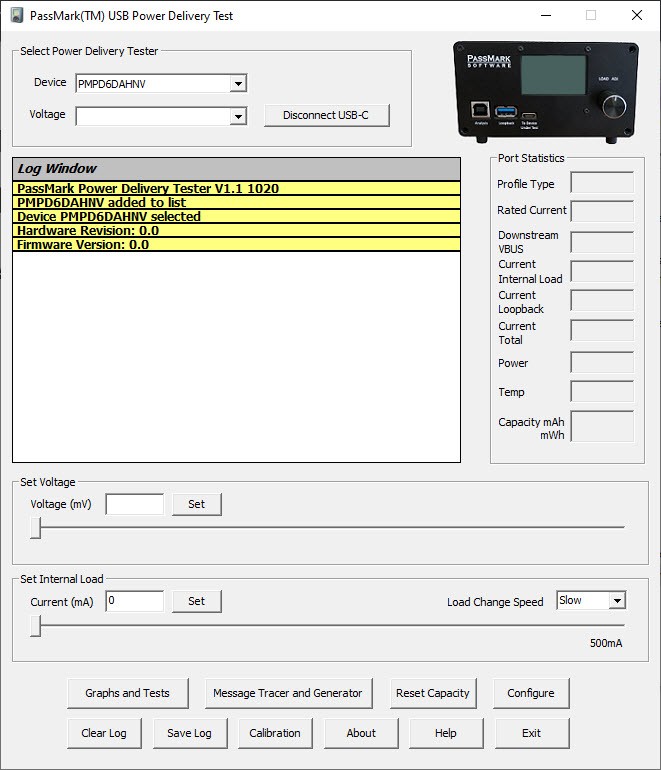Click the Set Voltage slider thumb
Image resolution: width=661 pixels, height=770 pixels.
[35, 528]
